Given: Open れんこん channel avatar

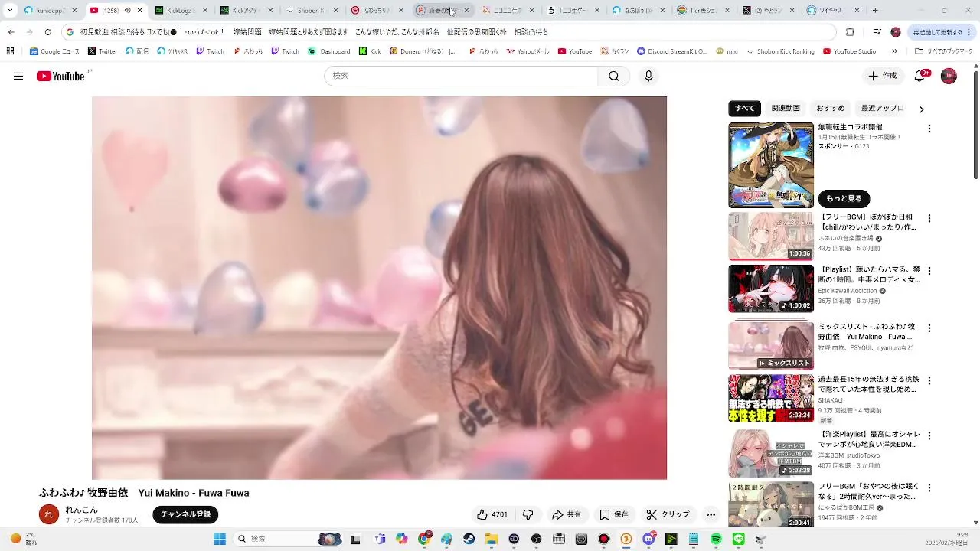Looking at the screenshot, I should point(49,514).
